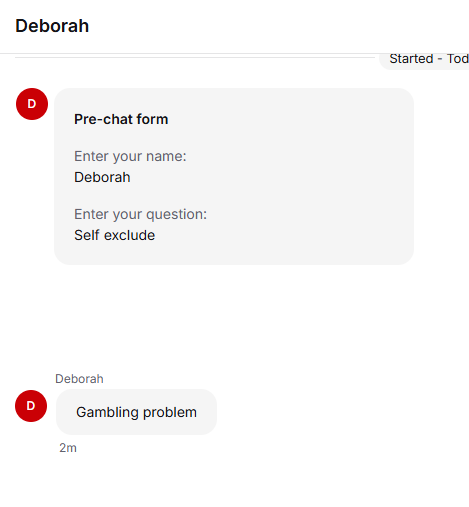Select the Gambling problem message bubble

pyautogui.click(x=136, y=412)
